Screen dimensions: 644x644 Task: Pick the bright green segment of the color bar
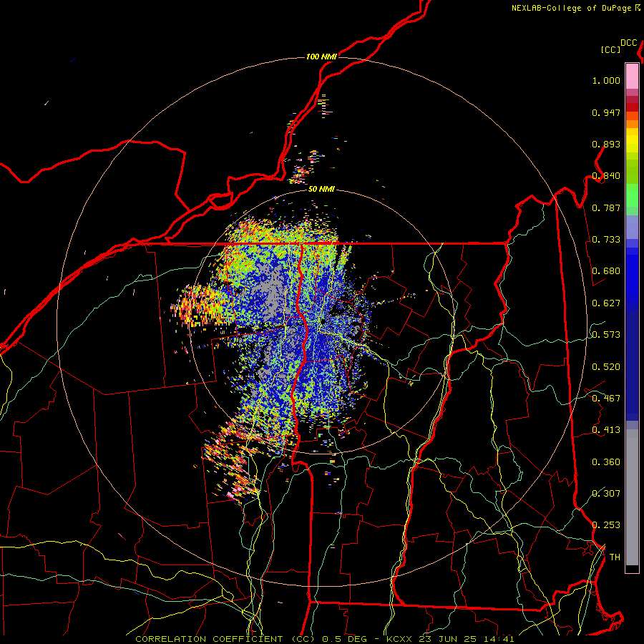pyautogui.click(x=632, y=195)
